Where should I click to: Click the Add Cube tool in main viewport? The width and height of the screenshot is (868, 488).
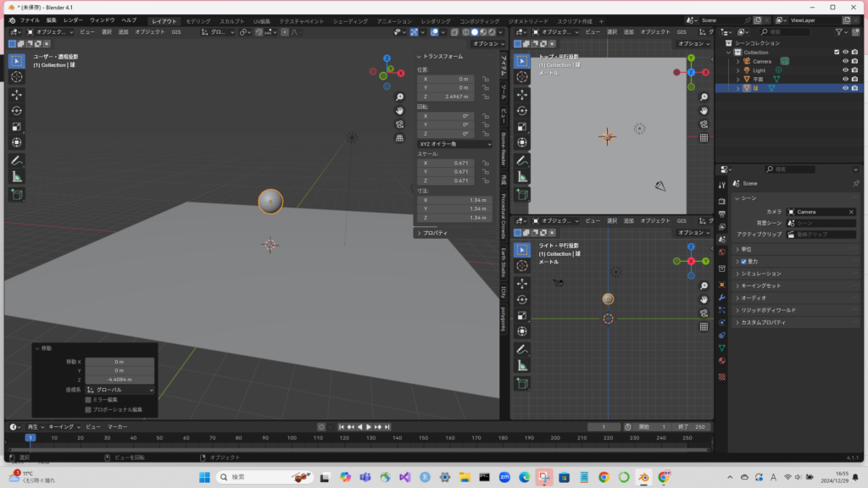17,194
